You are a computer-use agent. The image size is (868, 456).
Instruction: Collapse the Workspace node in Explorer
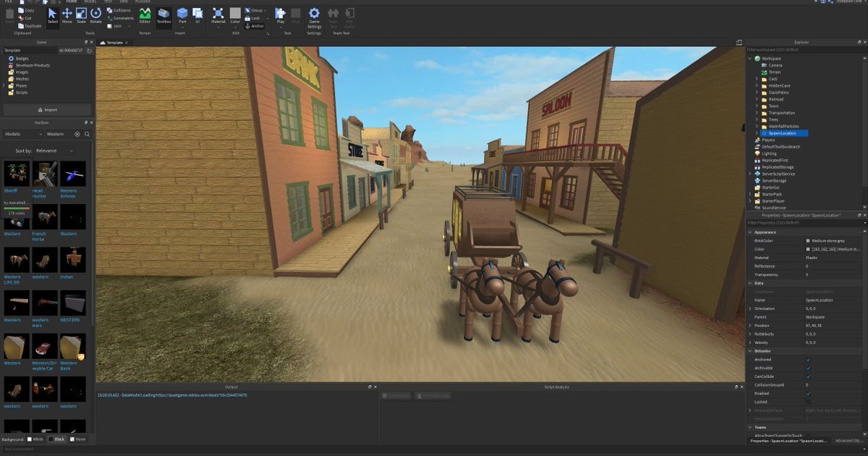(x=749, y=58)
